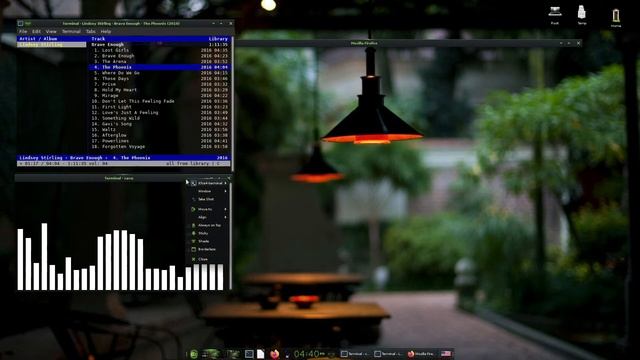Select track 14 Gavi's Song
The image size is (640, 360).
pos(160,124)
